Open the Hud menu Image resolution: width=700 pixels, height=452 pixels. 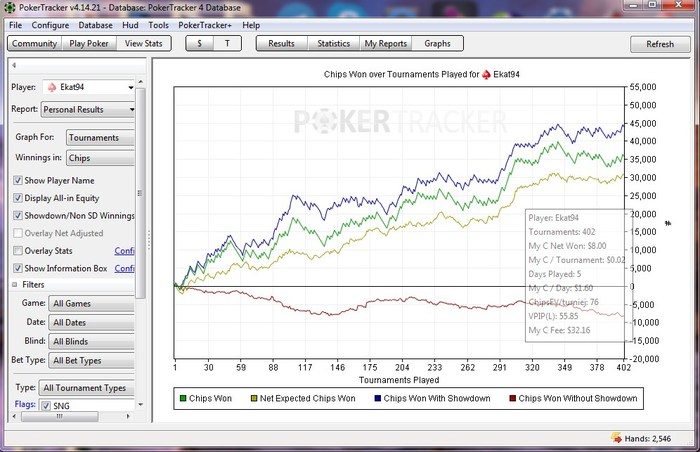click(x=130, y=25)
